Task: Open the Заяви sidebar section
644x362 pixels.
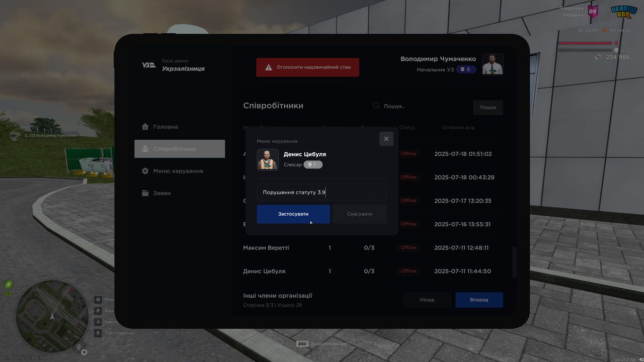Action: (x=180, y=193)
